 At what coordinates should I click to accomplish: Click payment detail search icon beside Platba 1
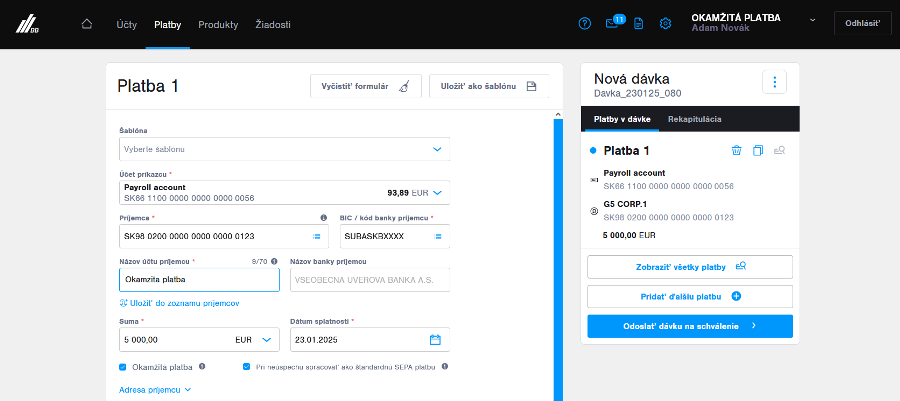[x=779, y=150]
